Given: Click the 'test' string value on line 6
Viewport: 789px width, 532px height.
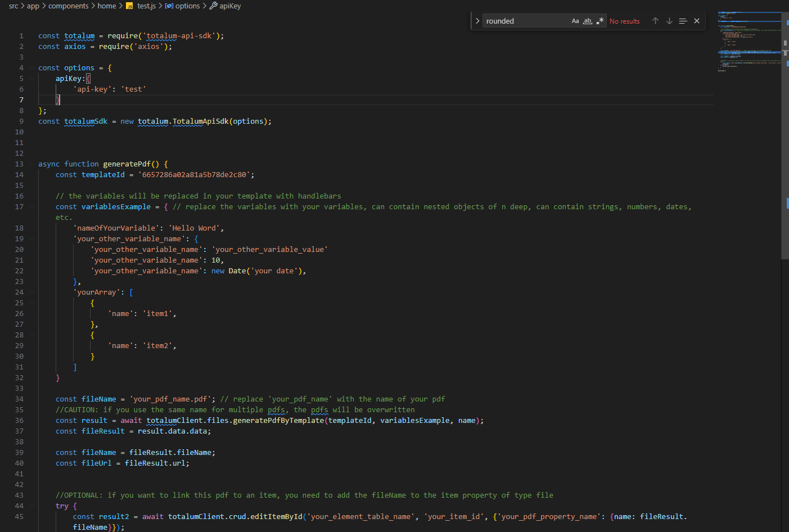Looking at the screenshot, I should click(x=133, y=89).
